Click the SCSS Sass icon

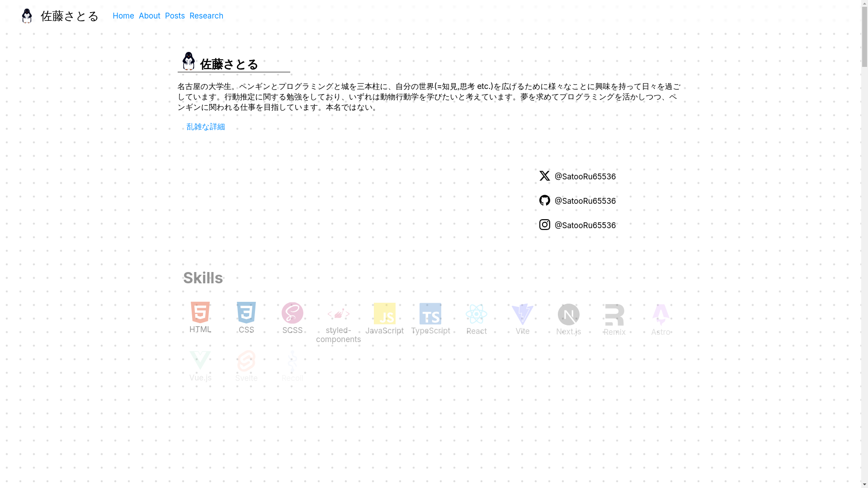pos(292,313)
